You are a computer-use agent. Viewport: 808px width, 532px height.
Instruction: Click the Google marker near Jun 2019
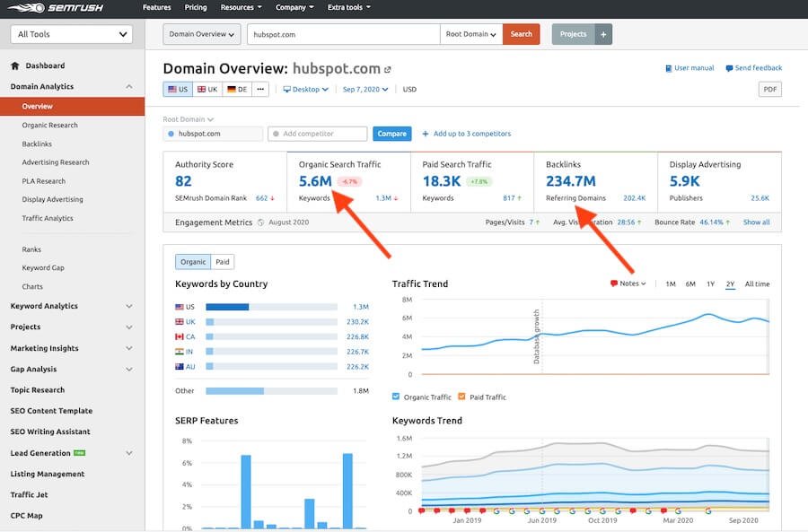pyautogui.click(x=542, y=511)
